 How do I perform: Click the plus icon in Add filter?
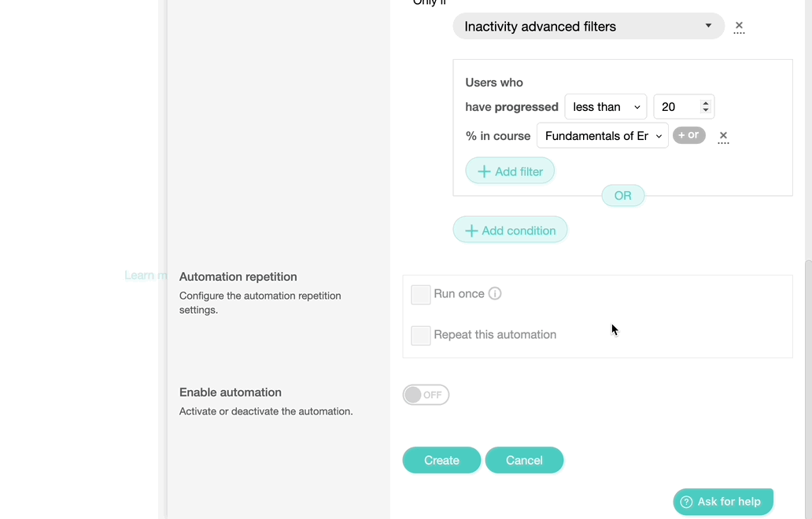pyautogui.click(x=485, y=171)
